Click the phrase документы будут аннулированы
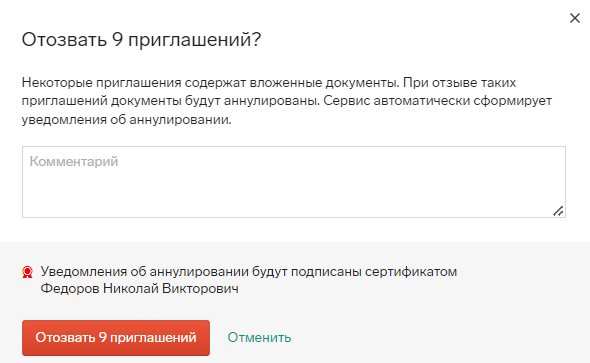 [213, 101]
